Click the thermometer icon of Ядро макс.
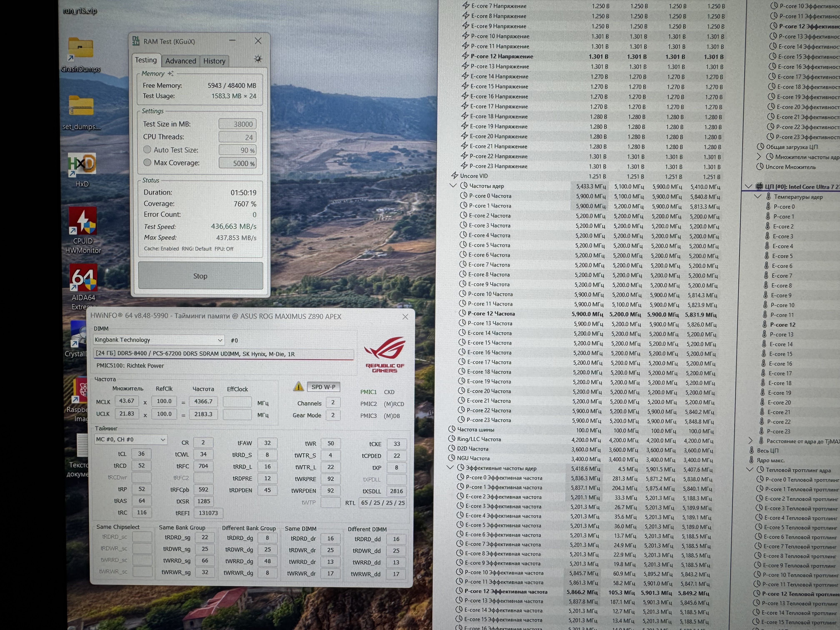 coord(751,460)
